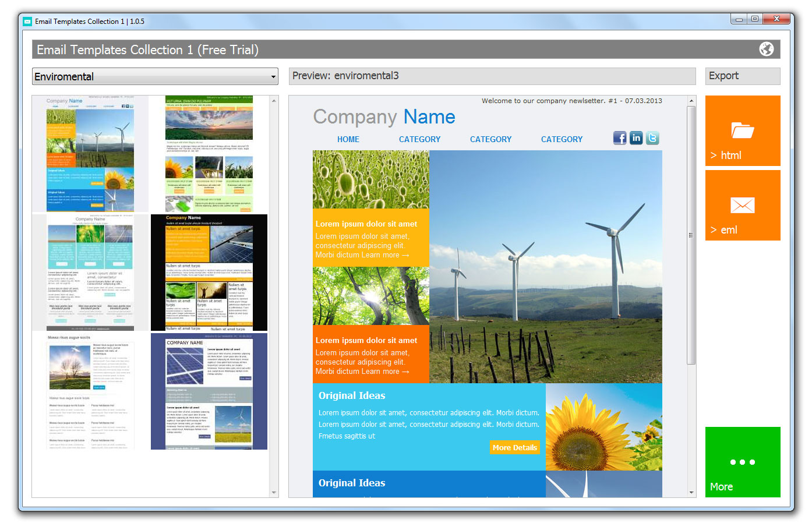Export template as eml with envelope icon
The width and height of the screenshot is (812, 523).
742,206
